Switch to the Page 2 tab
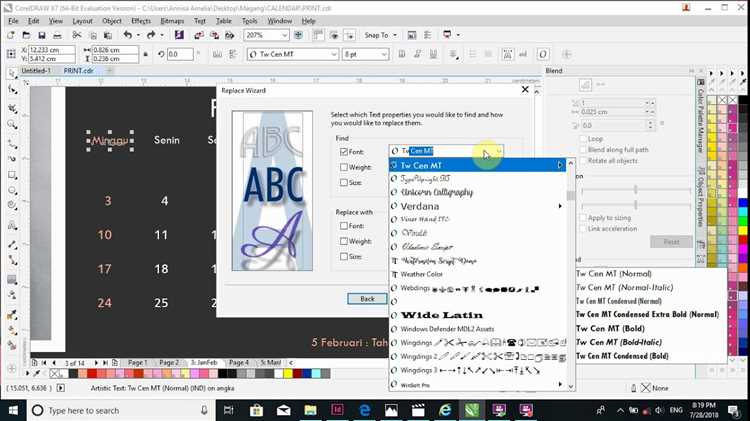This screenshot has height=421, width=750. pos(169,363)
